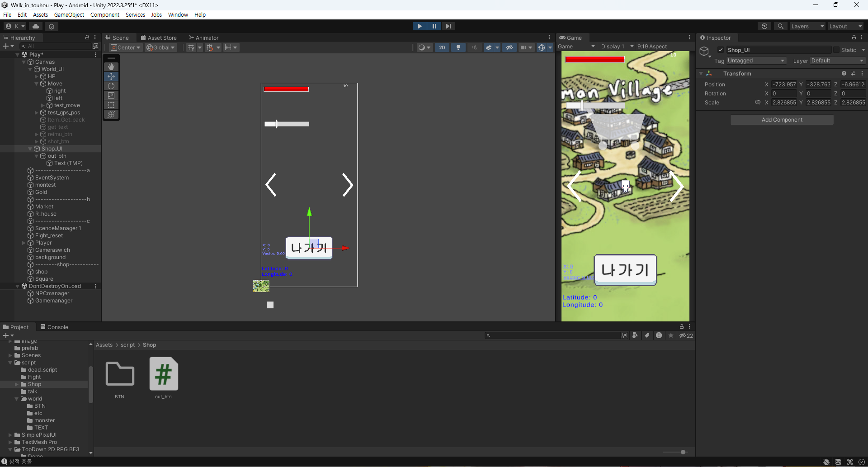Image resolution: width=868 pixels, height=467 pixels.
Task: Select the Scale tool in Scene toolbar
Action: click(x=111, y=95)
